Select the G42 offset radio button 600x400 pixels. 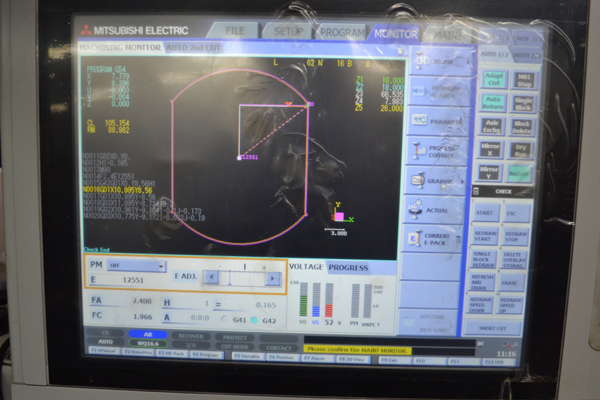point(254,320)
